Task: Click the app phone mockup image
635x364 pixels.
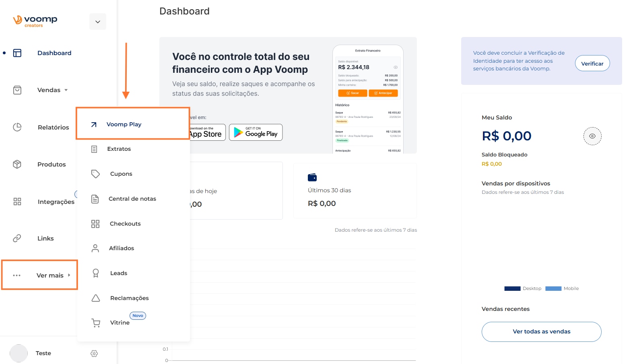Action: pos(368,99)
